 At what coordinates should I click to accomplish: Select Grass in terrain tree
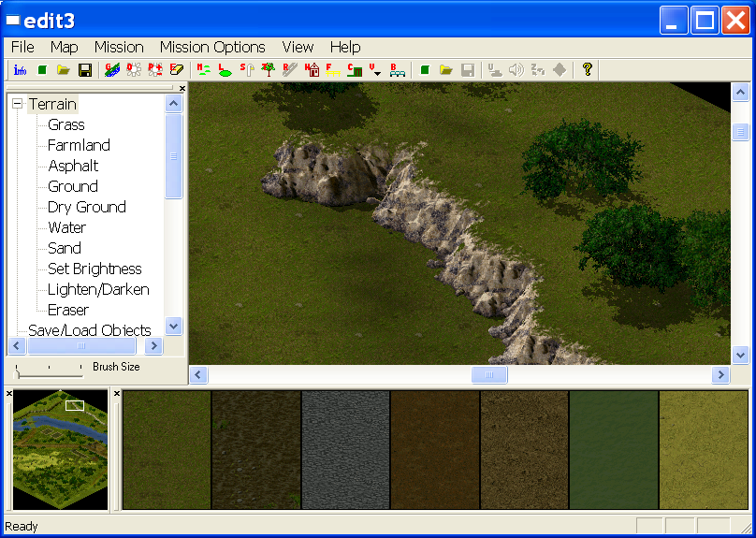coord(66,124)
